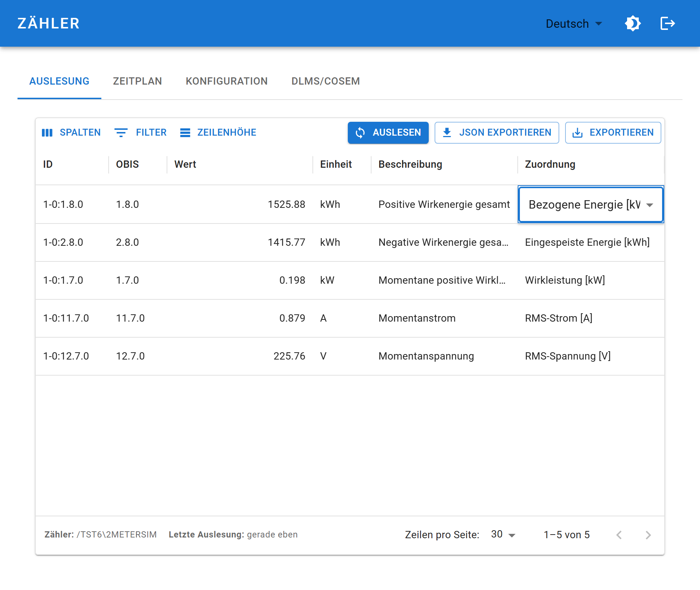Viewport: 700px width, 590px height.
Task: Select the Momentanstrom description cell
Action: coord(444,318)
